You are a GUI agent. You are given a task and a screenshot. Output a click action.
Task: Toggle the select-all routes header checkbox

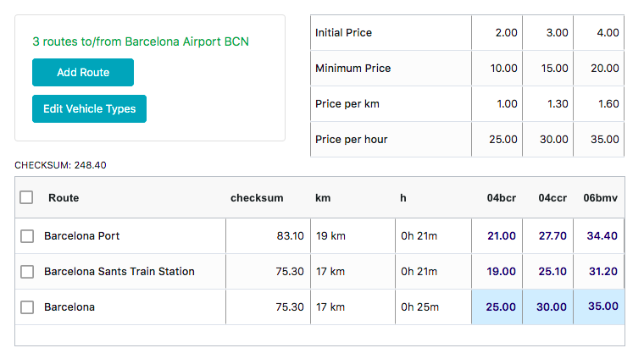[x=26, y=197]
